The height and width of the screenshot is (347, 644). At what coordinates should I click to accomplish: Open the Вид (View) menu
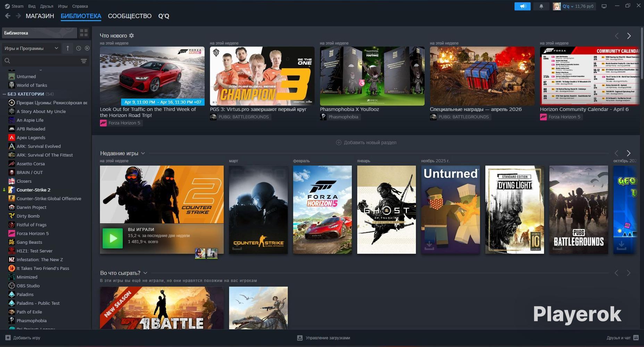pos(32,6)
